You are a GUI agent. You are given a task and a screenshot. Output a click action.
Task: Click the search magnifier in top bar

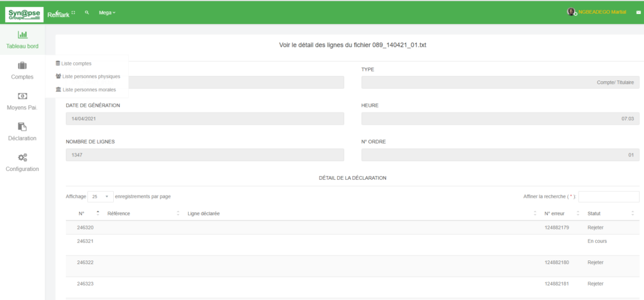(x=87, y=13)
